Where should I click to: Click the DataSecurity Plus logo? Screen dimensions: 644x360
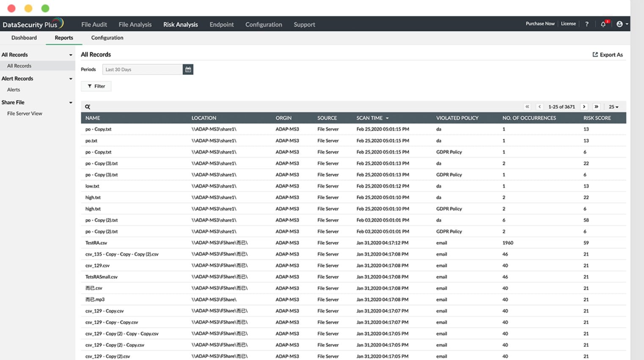pyautogui.click(x=33, y=24)
